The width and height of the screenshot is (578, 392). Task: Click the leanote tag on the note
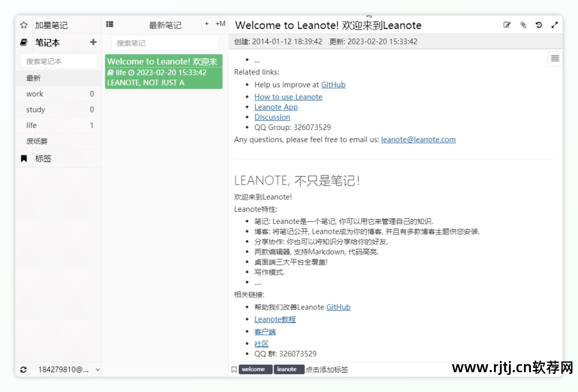pos(289,369)
